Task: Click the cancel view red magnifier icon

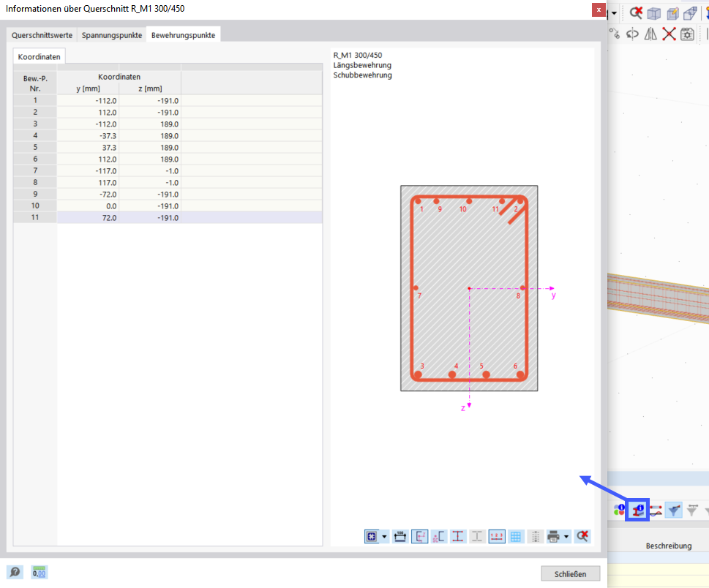Action: (x=636, y=12)
